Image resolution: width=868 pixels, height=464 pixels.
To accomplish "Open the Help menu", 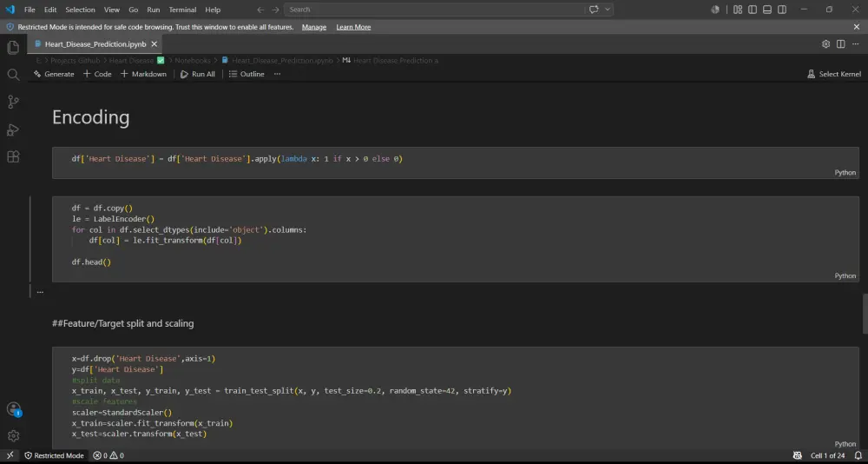I will pos(213,10).
